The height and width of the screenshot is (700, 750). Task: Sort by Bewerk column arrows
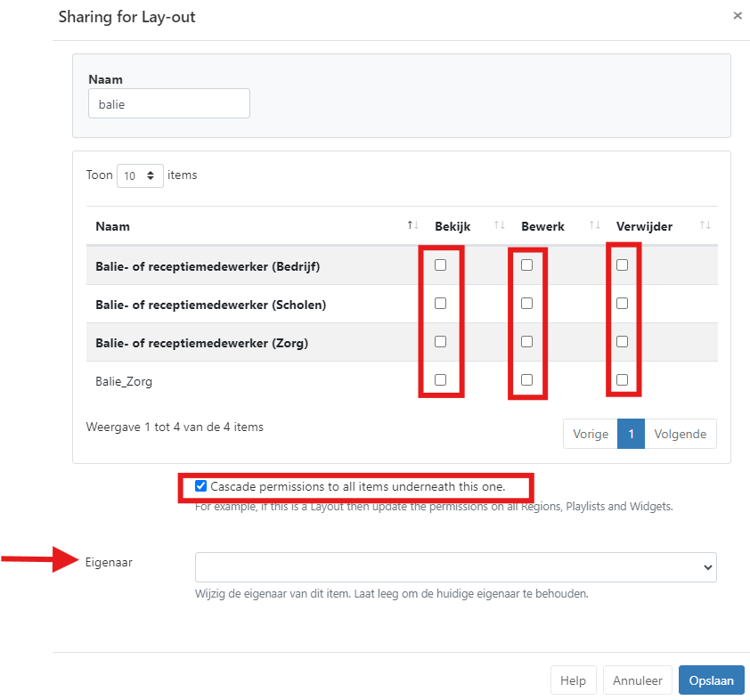595,226
